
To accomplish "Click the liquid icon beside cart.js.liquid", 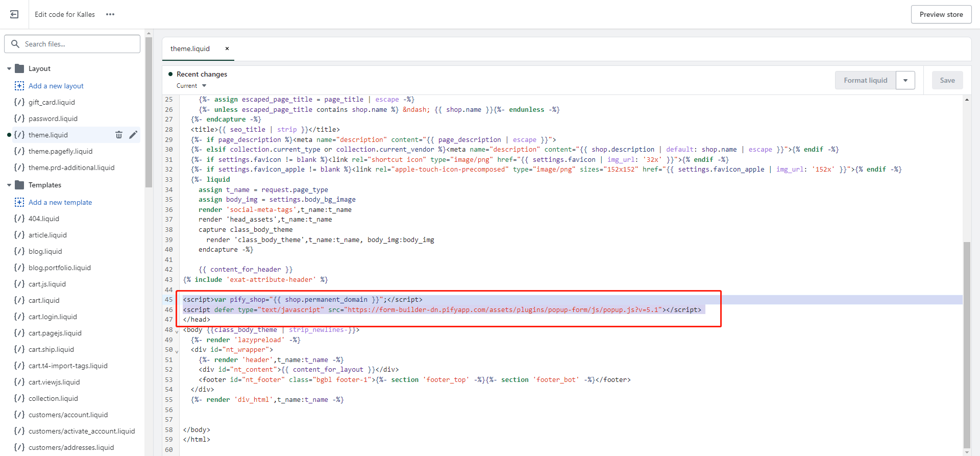I will click(x=19, y=284).
